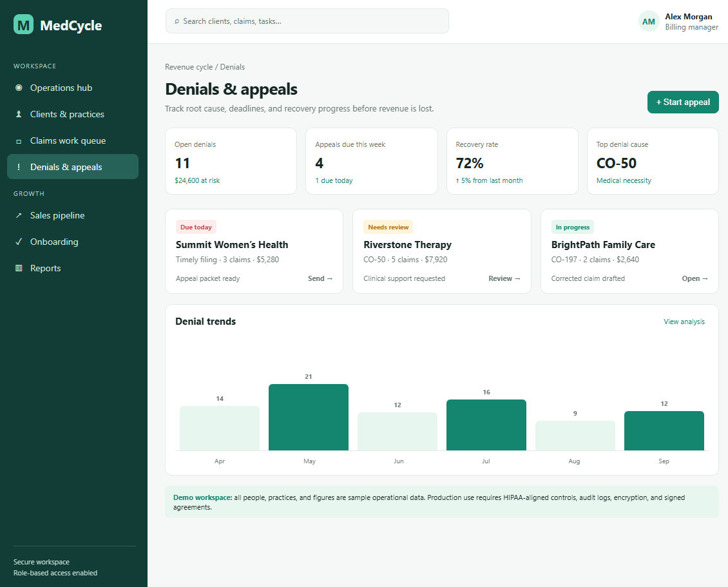Image resolution: width=728 pixels, height=587 pixels.
Task: Click the Billing manager role text
Action: click(691, 27)
